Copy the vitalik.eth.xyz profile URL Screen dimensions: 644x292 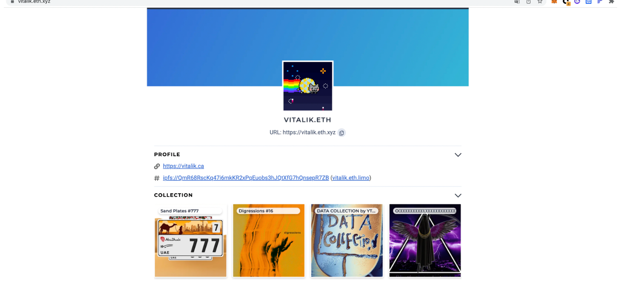tap(342, 133)
